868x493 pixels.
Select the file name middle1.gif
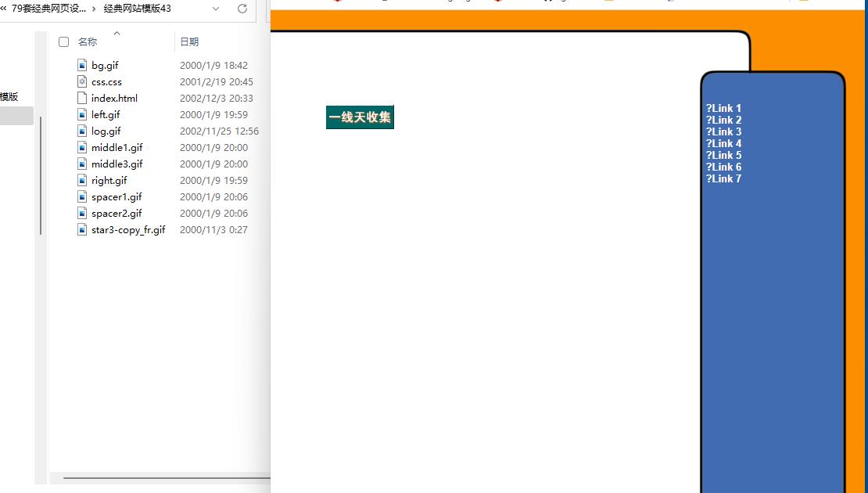point(117,147)
